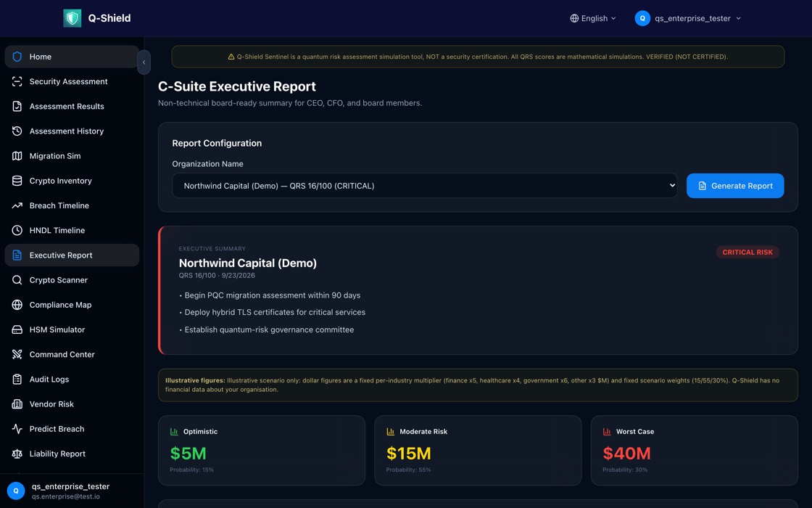Open Breach Timeline page
812x508 pixels.
(72, 206)
